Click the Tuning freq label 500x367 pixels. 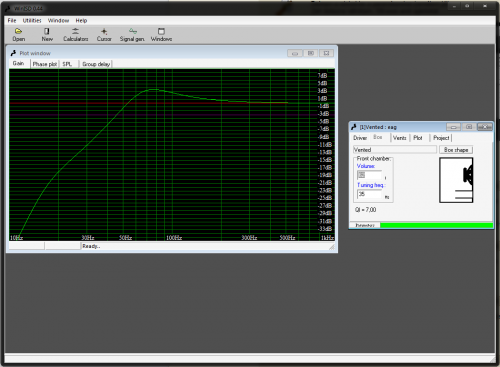[371, 185]
